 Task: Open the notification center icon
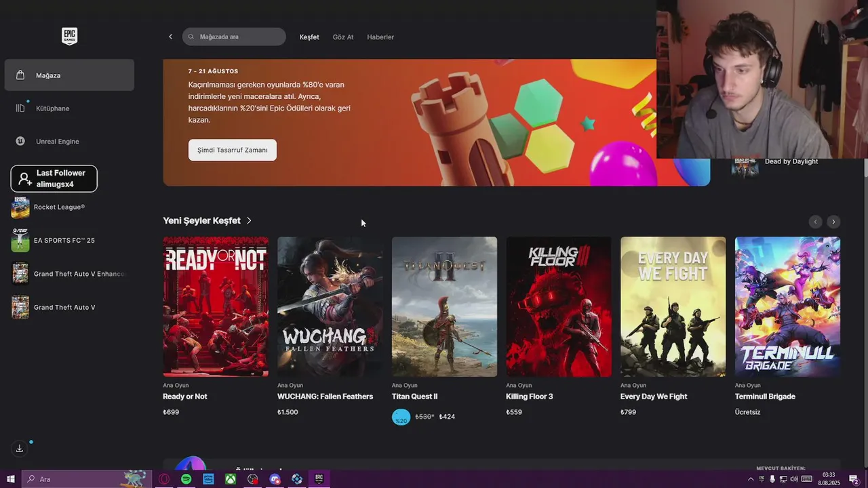pos(854,479)
